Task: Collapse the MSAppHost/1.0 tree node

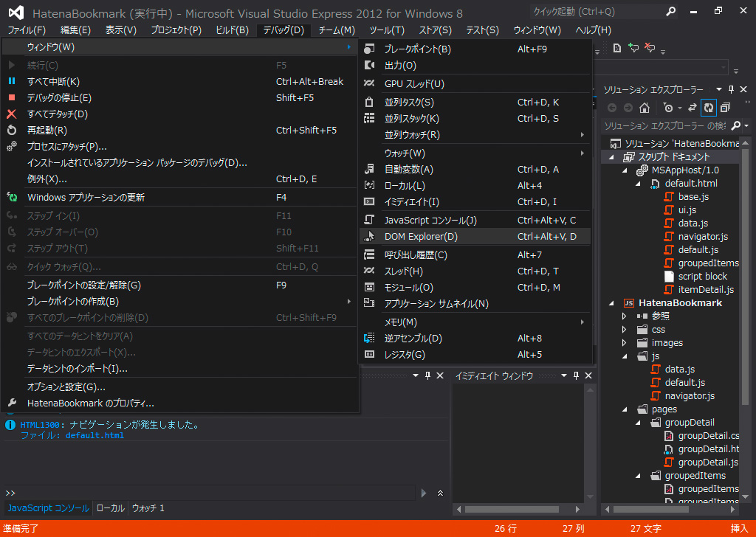Action: tap(625, 170)
